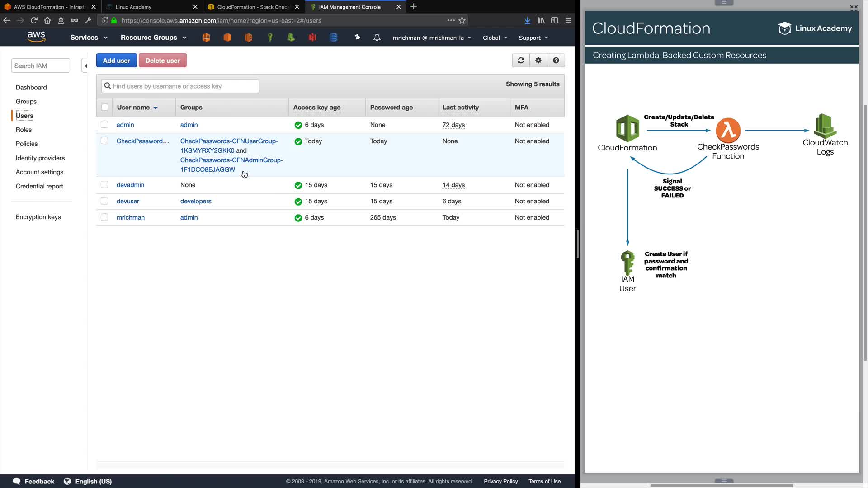Switch to the Linux Academy tab
The height and width of the screenshot is (488, 868).
(x=149, y=7)
